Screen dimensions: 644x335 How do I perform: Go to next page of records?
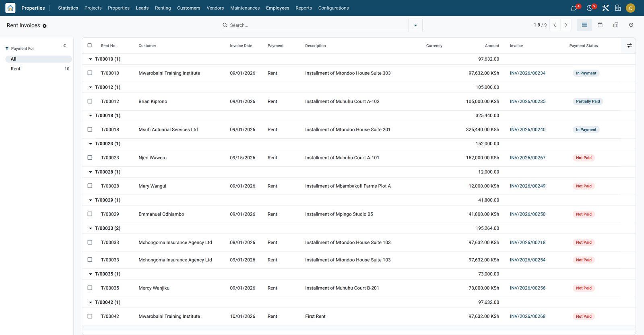(566, 25)
